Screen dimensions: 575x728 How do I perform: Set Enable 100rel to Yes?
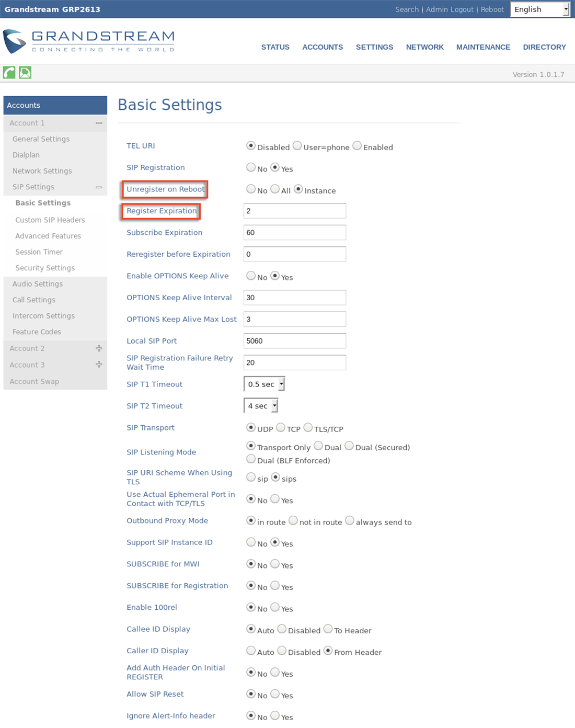(275, 608)
